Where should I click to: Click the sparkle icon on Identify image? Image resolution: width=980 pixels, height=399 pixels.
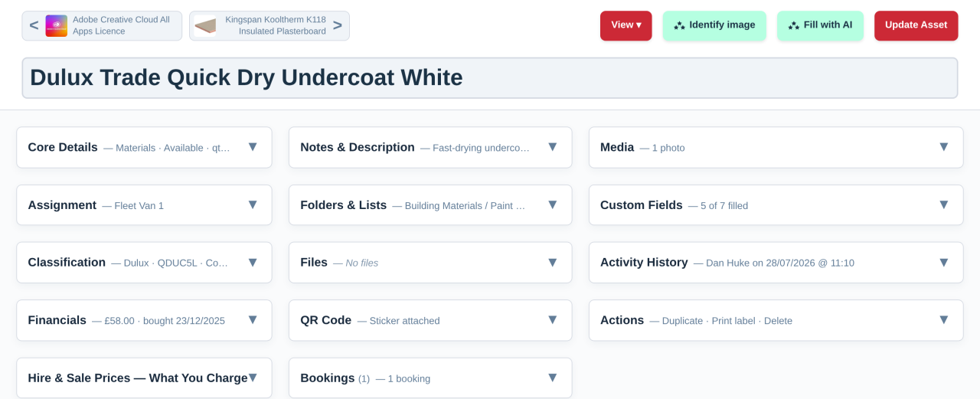679,25
